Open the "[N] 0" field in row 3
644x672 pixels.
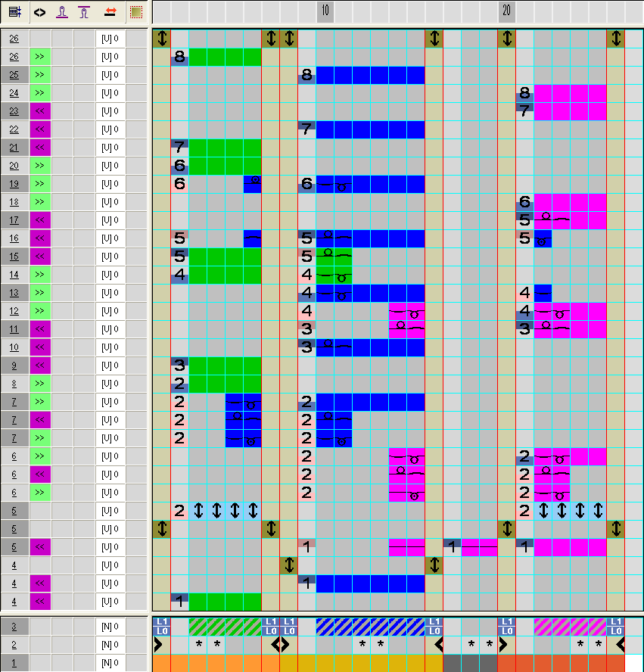click(x=110, y=627)
